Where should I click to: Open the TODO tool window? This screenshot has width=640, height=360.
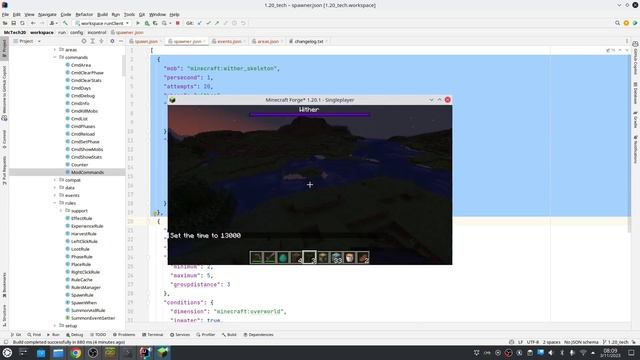(x=98, y=335)
